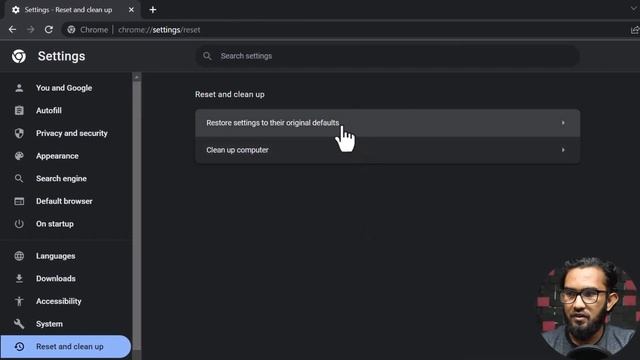Click the Chrome logo next to Settings

pyautogui.click(x=19, y=56)
